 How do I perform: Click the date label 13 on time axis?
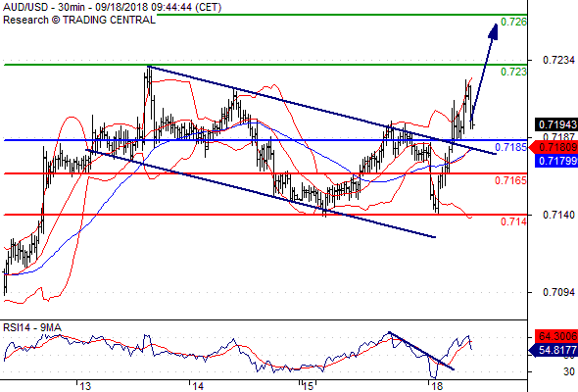[x=85, y=386]
